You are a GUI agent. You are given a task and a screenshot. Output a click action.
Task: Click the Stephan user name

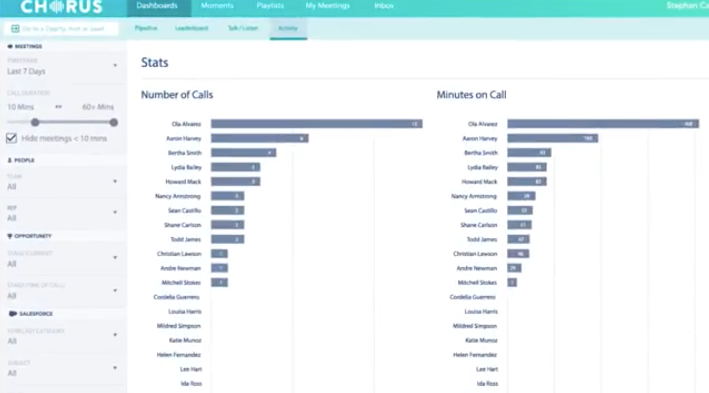(x=687, y=5)
